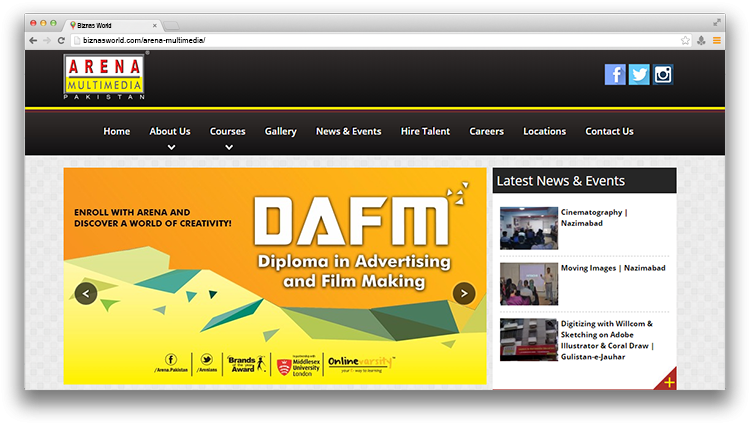This screenshot has height=425, width=750.
Task: Open Arena Multimedia's Facebook page icon
Action: 615,74
